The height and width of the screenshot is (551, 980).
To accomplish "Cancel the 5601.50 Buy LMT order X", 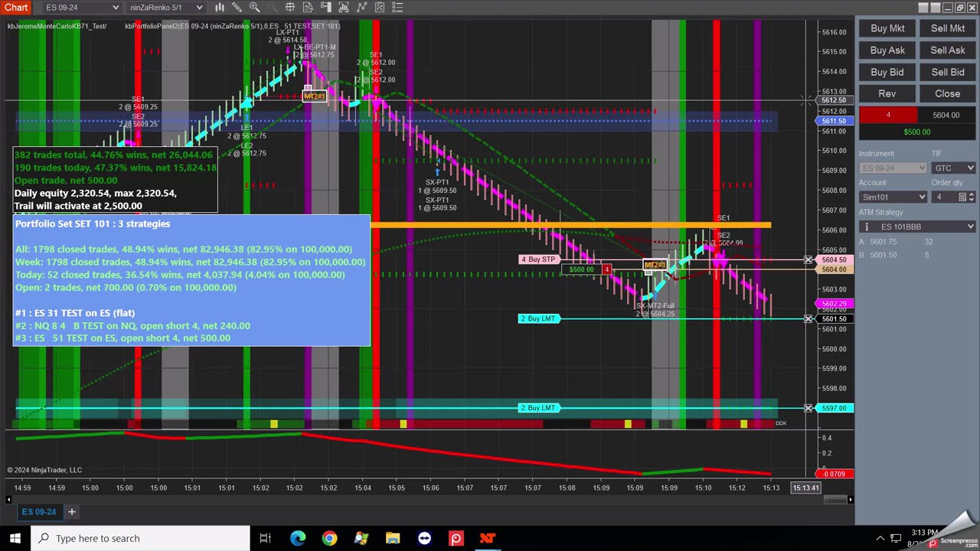I will [808, 318].
